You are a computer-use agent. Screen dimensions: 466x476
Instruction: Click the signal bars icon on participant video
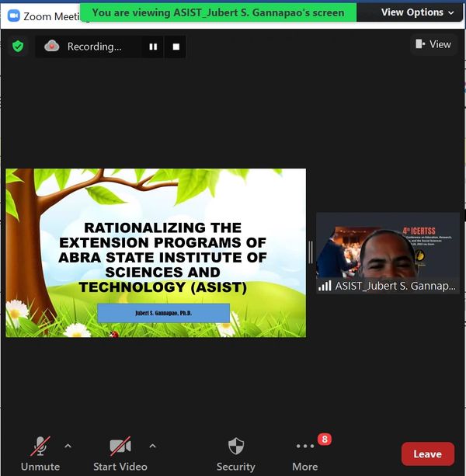(325, 286)
